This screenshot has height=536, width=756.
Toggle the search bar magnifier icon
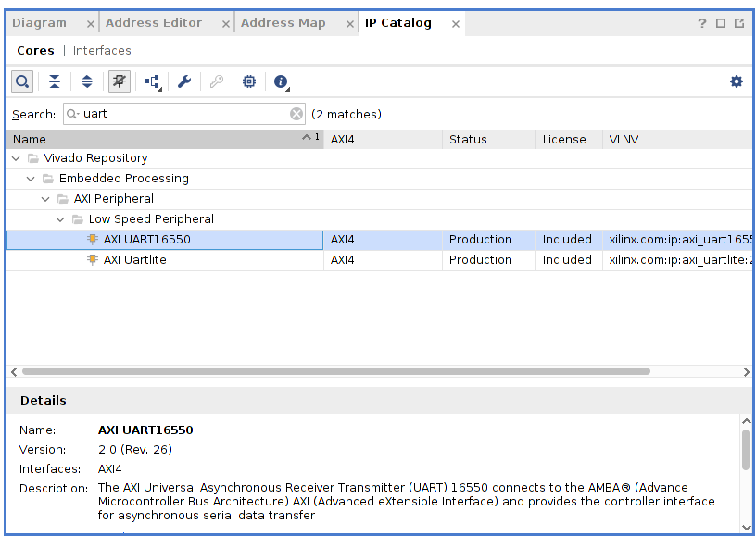pos(22,81)
